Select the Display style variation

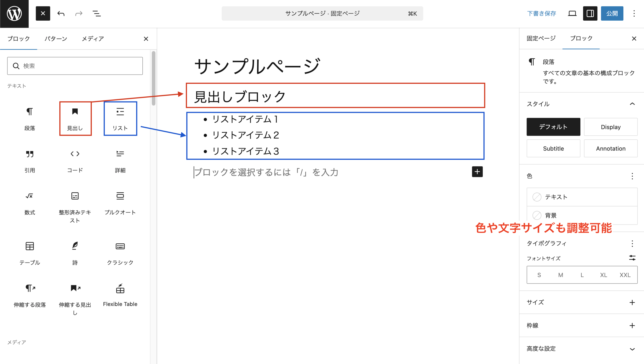coord(610,127)
